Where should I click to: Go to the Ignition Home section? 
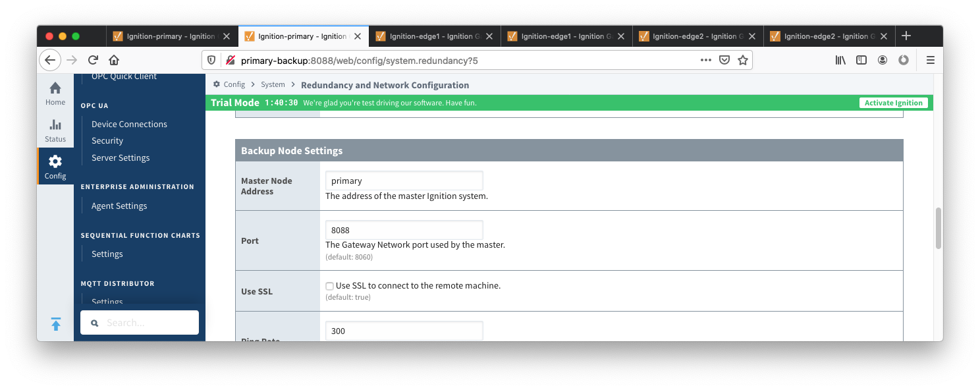coord(55,94)
